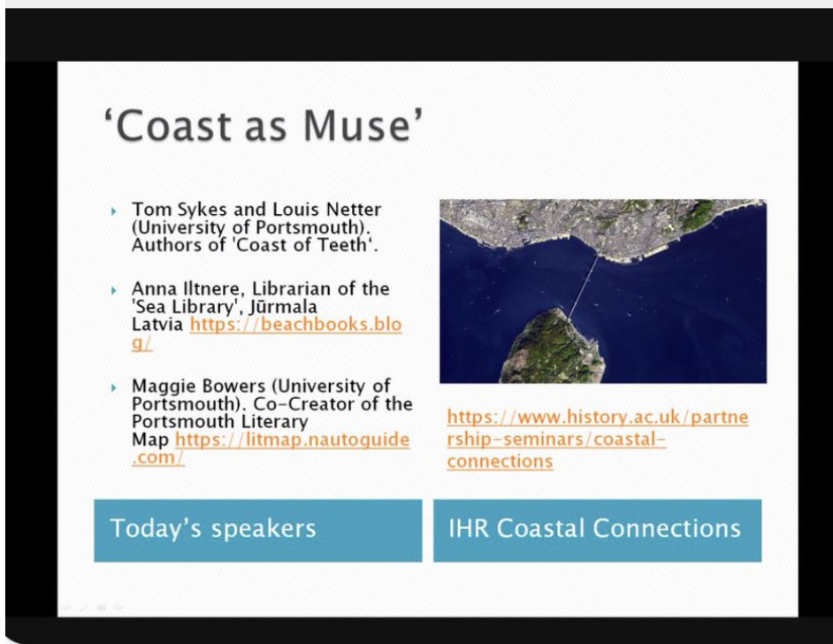Click the black bar above the slide
The height and width of the screenshot is (644, 833).
pyautogui.click(x=416, y=27)
